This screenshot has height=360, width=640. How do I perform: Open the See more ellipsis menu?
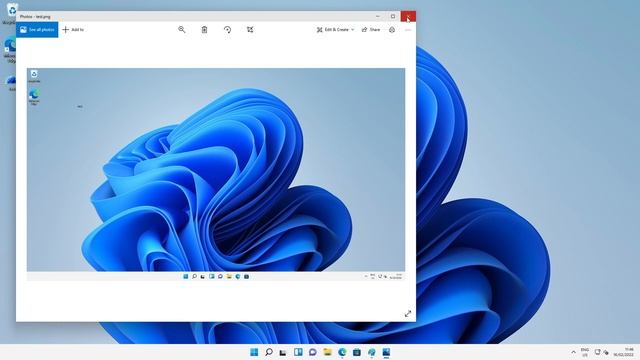tap(408, 29)
